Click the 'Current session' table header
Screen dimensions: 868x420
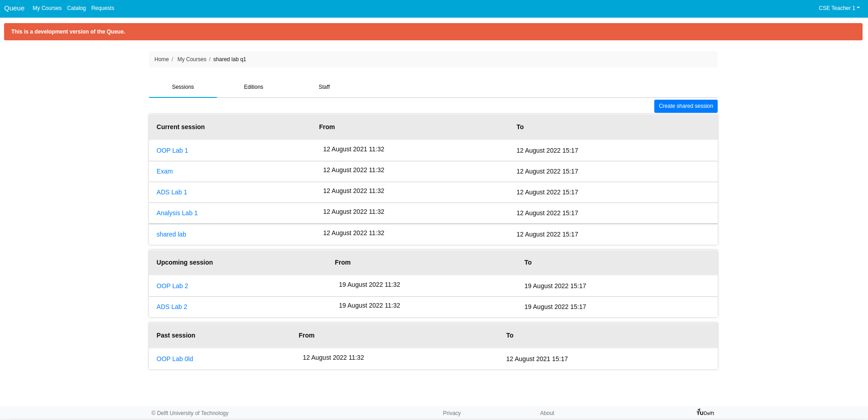point(181,127)
